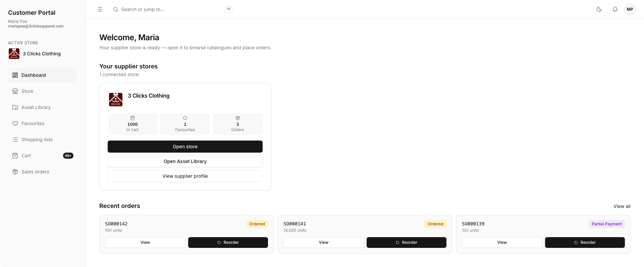Reorder SO000142
The width and height of the screenshot is (644, 267).
pyautogui.click(x=228, y=243)
